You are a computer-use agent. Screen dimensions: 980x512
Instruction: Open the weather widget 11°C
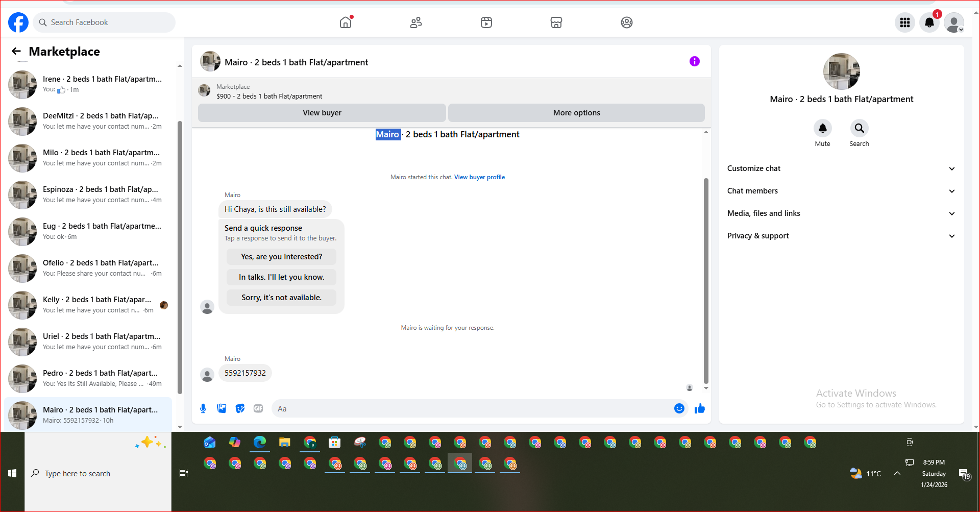(865, 473)
